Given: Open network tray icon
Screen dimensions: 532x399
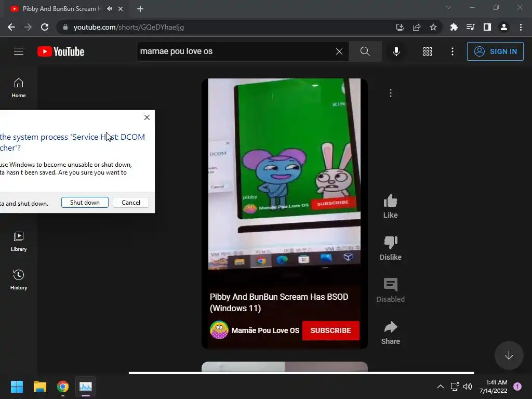Looking at the screenshot, I should point(455,387).
